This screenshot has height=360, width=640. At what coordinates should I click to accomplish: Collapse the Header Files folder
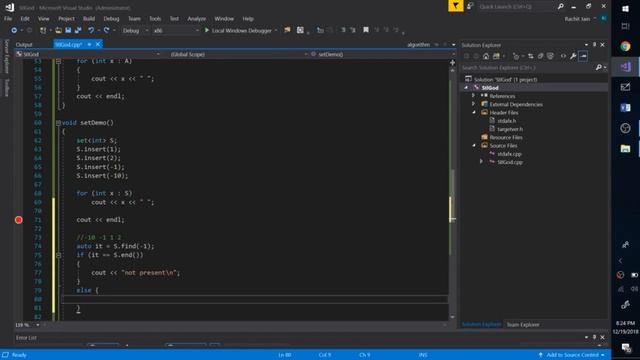coord(473,112)
